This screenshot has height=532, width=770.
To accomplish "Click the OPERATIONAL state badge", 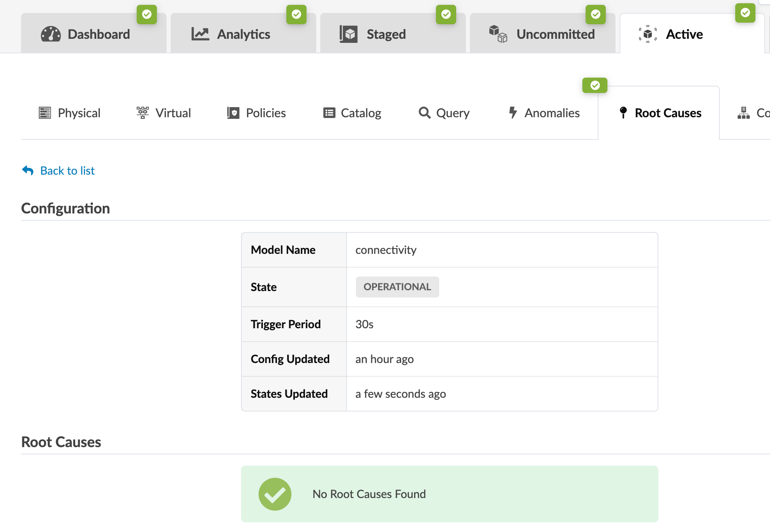I will [x=397, y=287].
